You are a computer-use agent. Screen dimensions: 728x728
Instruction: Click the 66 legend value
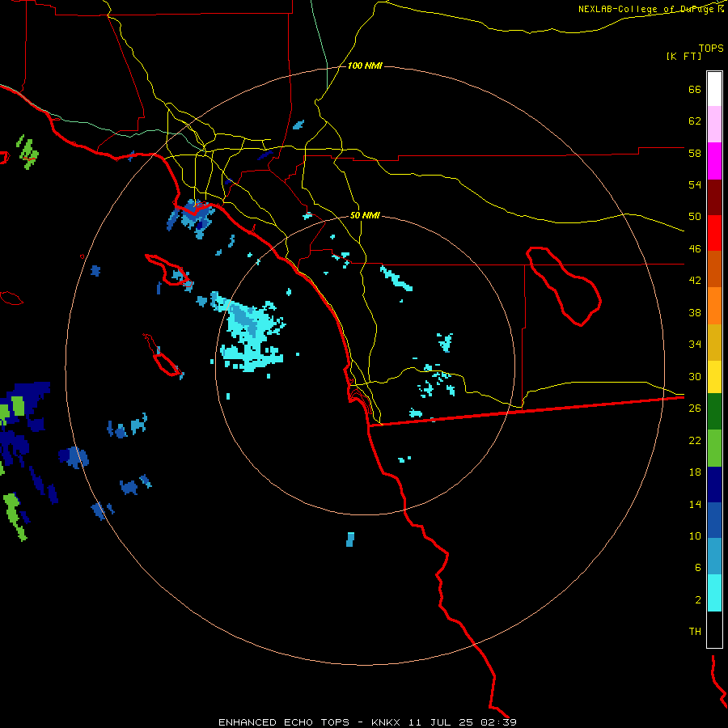[x=695, y=89]
